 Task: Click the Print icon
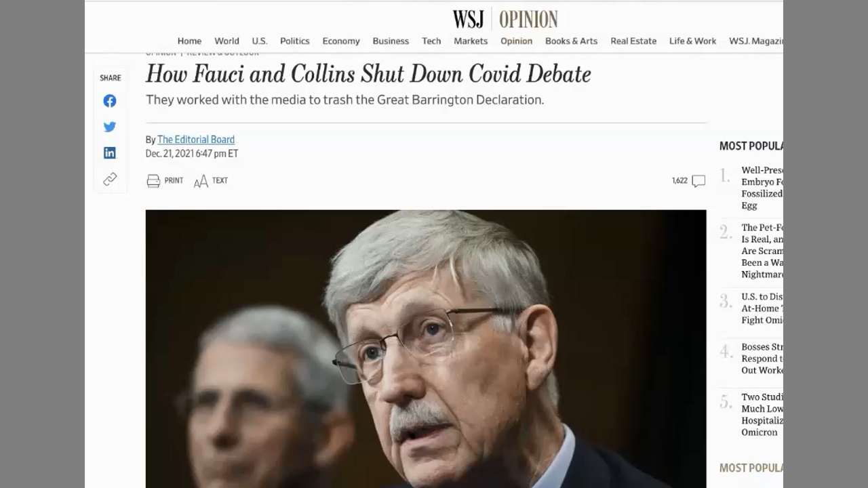pos(154,180)
